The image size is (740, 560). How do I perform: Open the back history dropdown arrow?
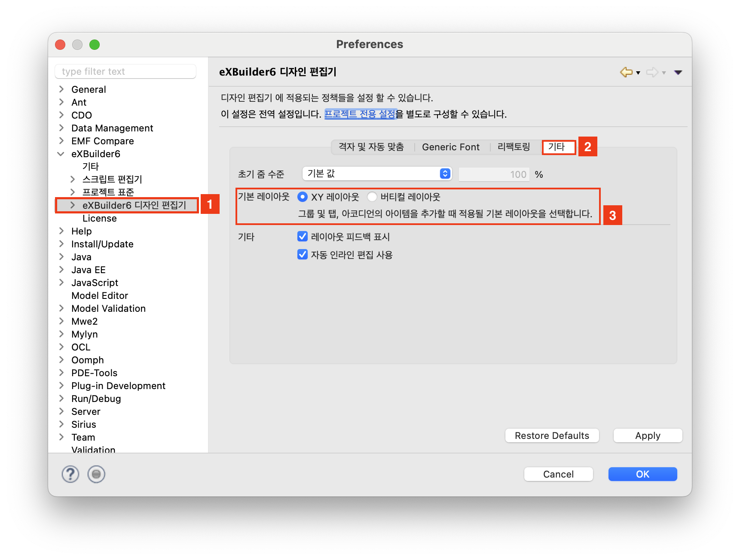(638, 73)
